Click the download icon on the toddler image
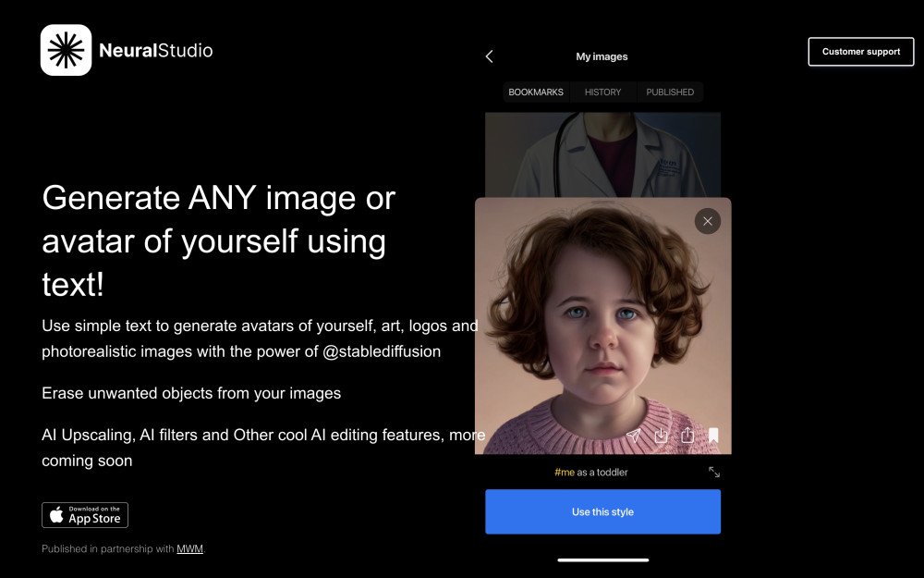924x578 pixels. (661, 434)
